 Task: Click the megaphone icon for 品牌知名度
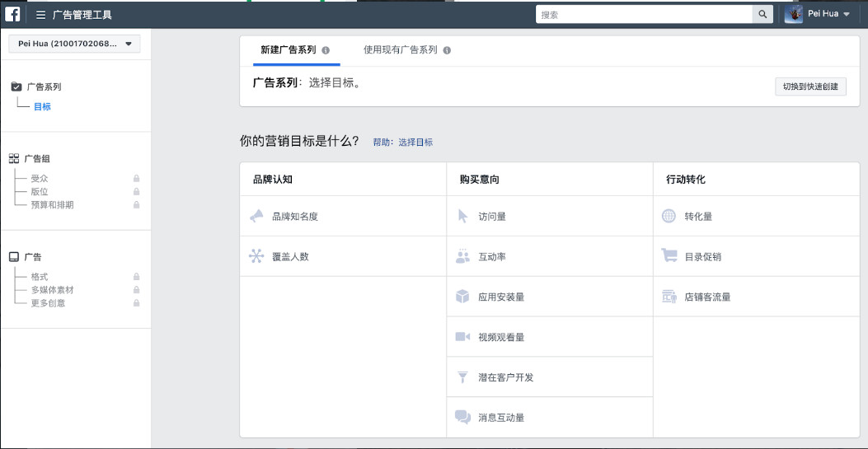coord(256,217)
